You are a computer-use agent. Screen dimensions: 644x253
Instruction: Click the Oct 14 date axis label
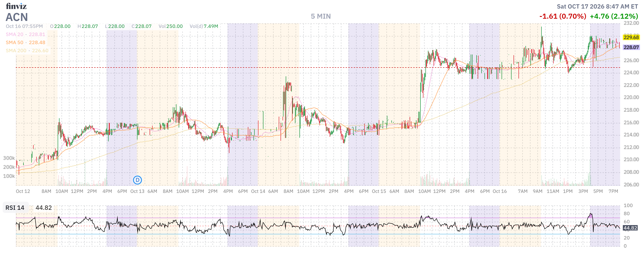[258, 191]
